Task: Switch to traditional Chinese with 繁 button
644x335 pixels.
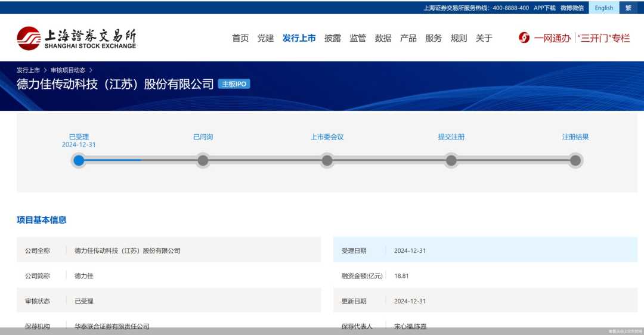Action: click(628, 8)
